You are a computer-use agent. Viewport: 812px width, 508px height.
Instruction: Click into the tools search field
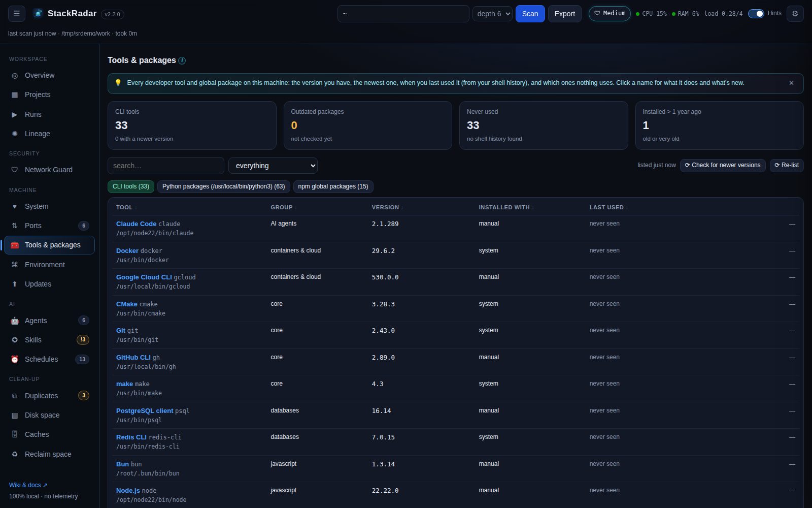(166, 166)
